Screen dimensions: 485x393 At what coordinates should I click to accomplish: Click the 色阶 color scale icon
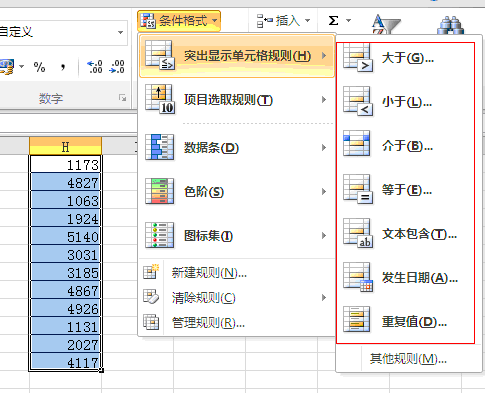point(160,191)
